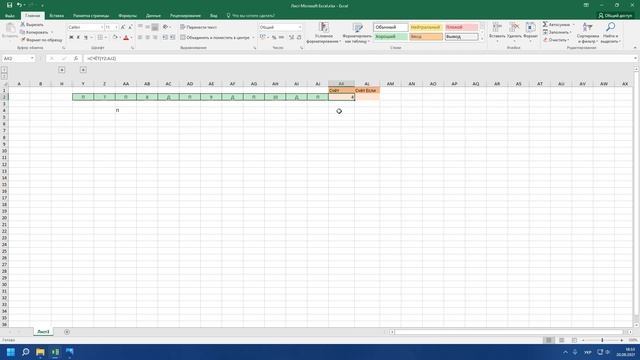
Task: Switch to the Review (Рецензирование) tab
Action: [185, 16]
